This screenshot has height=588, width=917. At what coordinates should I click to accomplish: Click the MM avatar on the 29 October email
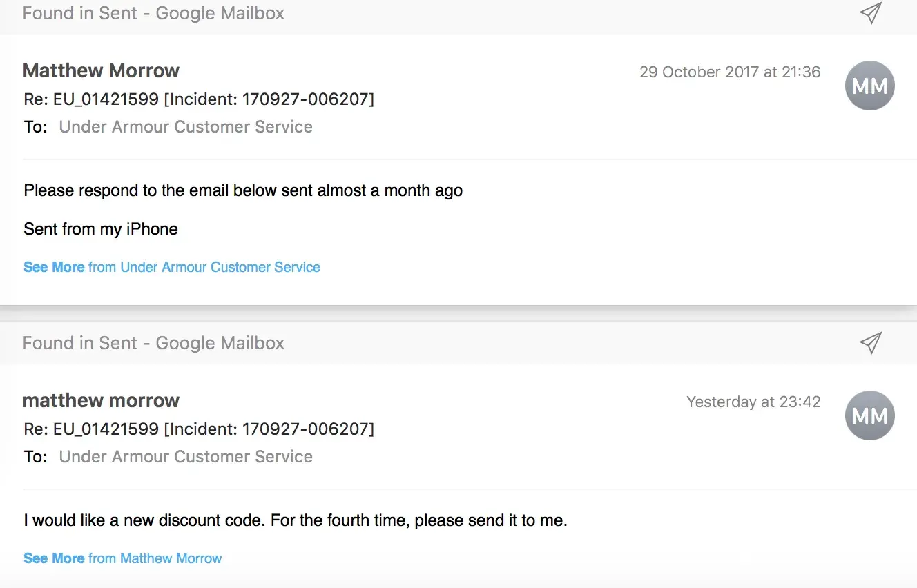[869, 86]
